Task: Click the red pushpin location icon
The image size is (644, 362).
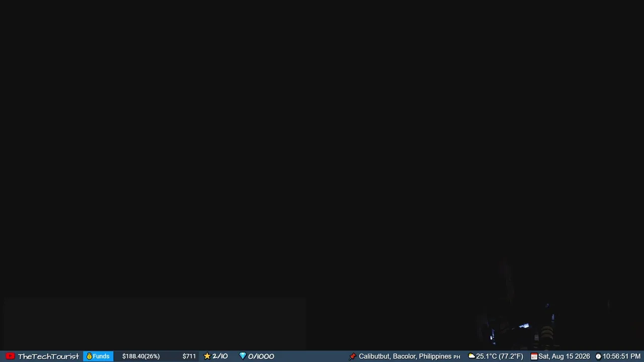Action: pos(352,356)
